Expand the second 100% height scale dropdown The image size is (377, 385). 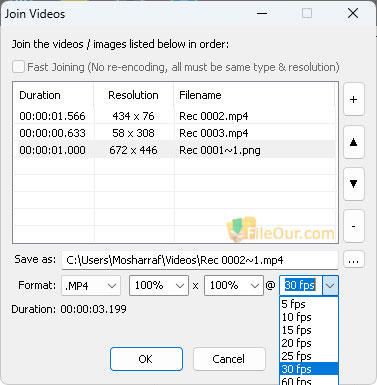[234, 286]
